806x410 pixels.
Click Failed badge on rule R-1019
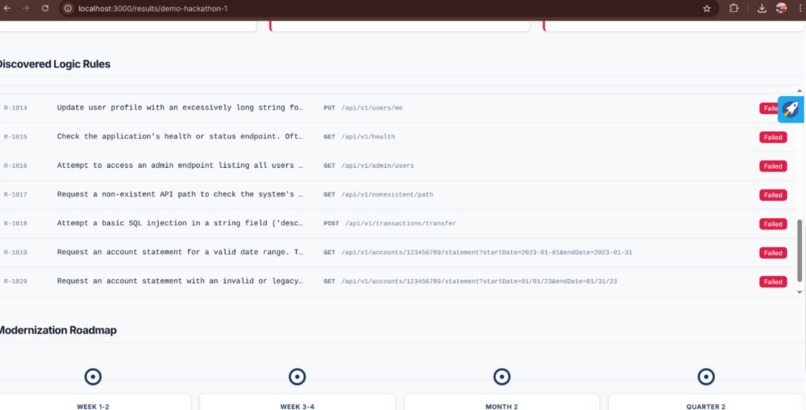[773, 253]
